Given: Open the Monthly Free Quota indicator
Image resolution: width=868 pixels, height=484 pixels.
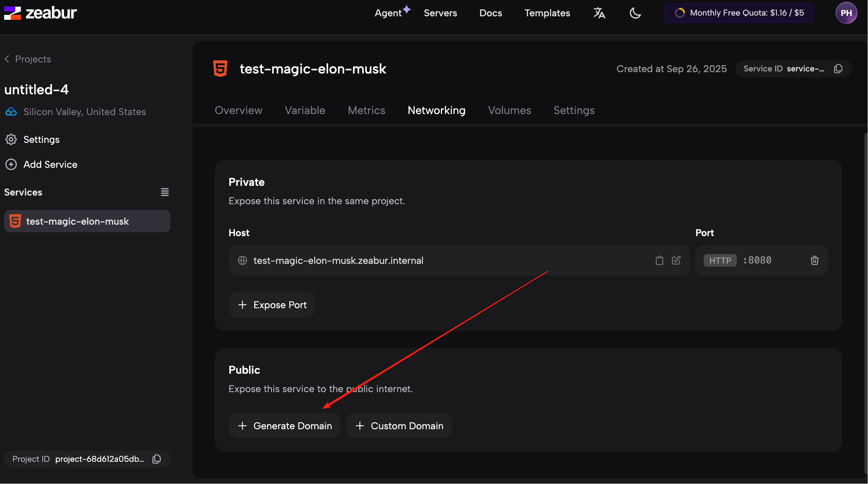Looking at the screenshot, I should [738, 13].
